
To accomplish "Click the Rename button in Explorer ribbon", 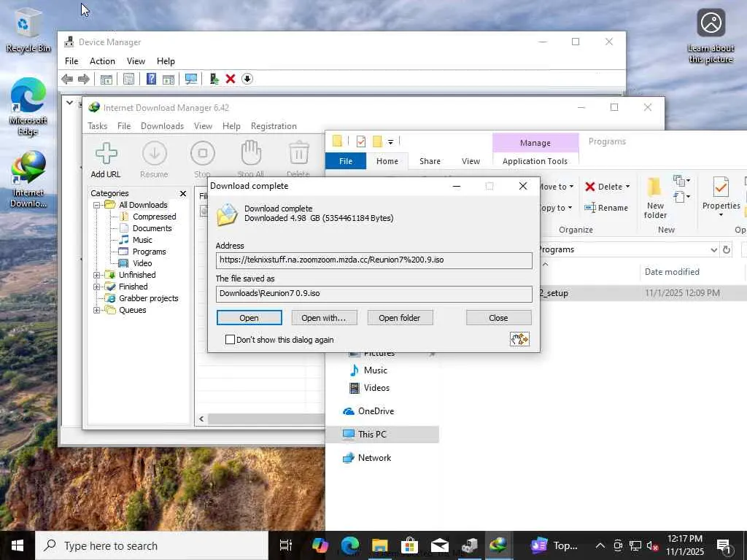I will tap(606, 208).
